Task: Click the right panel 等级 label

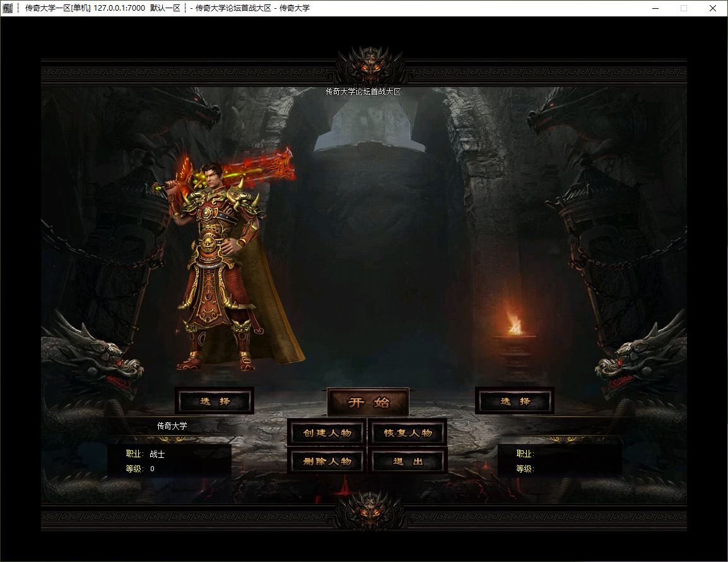Action: (525, 469)
